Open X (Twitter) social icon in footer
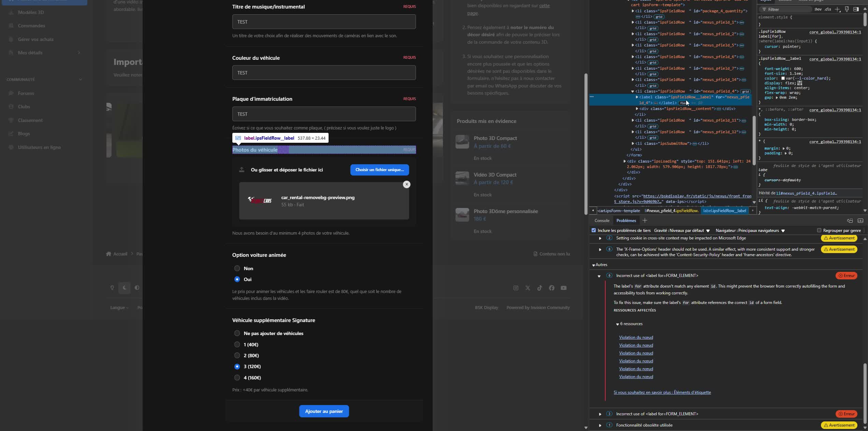 527,288
